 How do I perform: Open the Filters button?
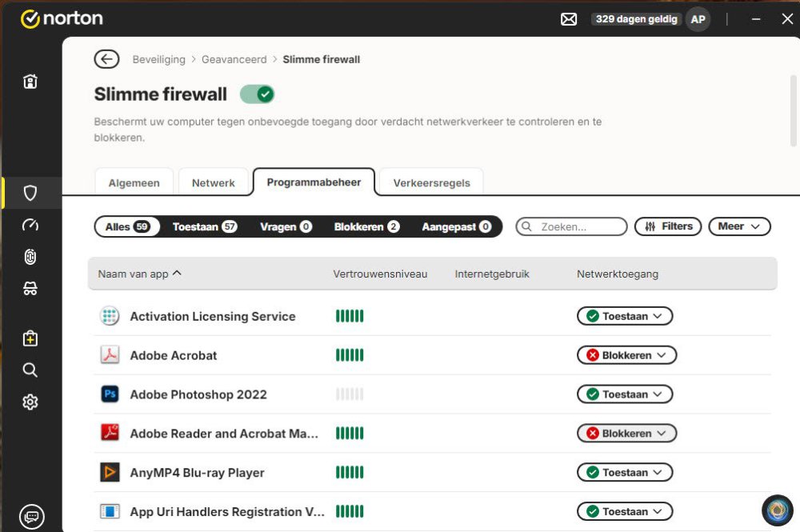tap(668, 226)
